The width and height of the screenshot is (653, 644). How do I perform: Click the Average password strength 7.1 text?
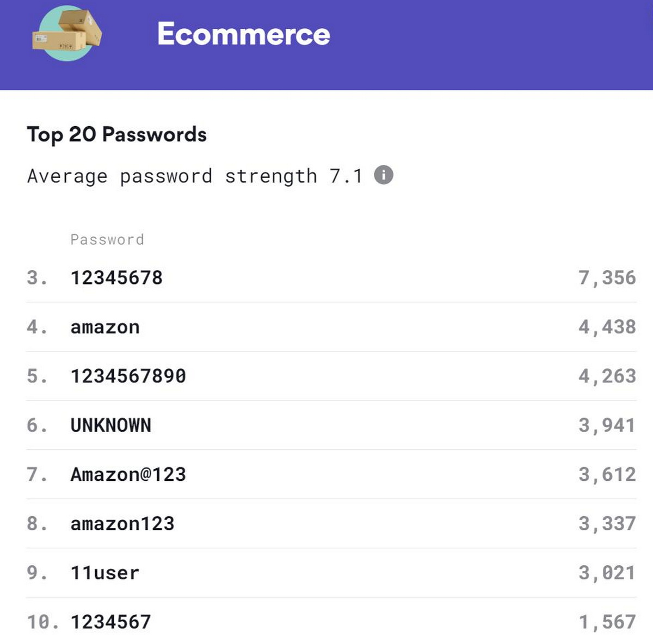click(x=194, y=176)
